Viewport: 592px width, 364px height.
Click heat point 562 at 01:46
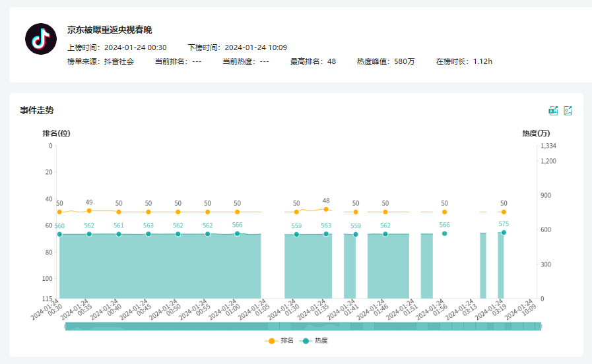point(385,234)
